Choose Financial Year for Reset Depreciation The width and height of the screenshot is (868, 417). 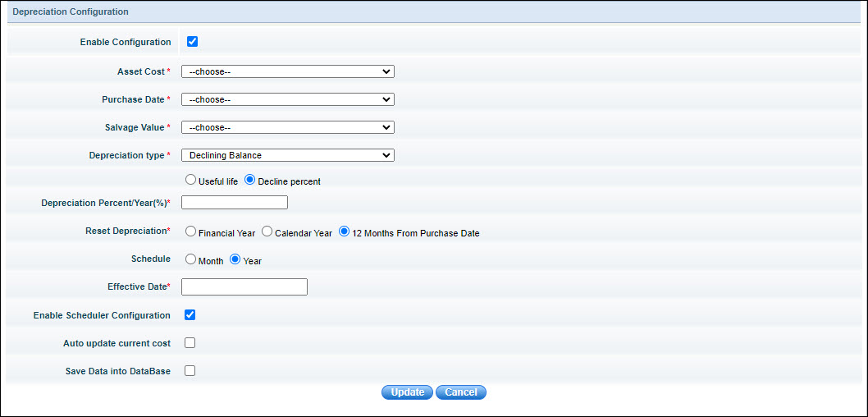point(191,232)
